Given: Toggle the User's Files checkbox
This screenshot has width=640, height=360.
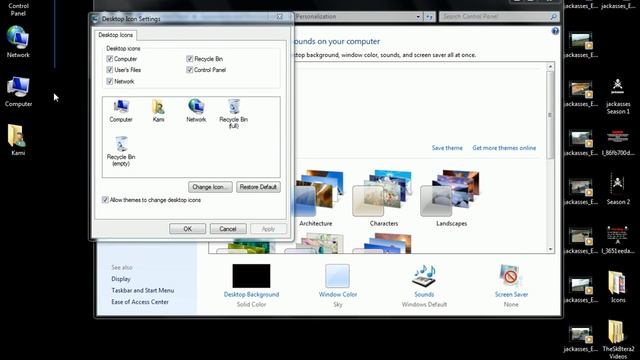Looking at the screenshot, I should [109, 70].
